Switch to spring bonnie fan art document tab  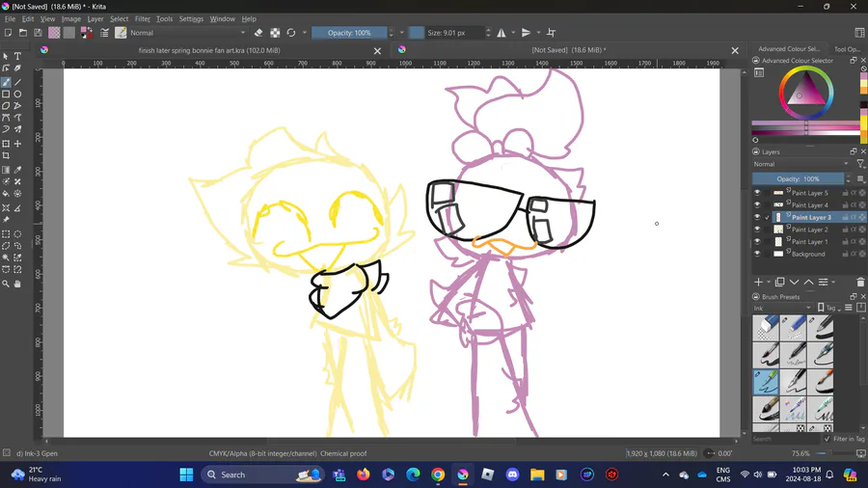click(209, 50)
